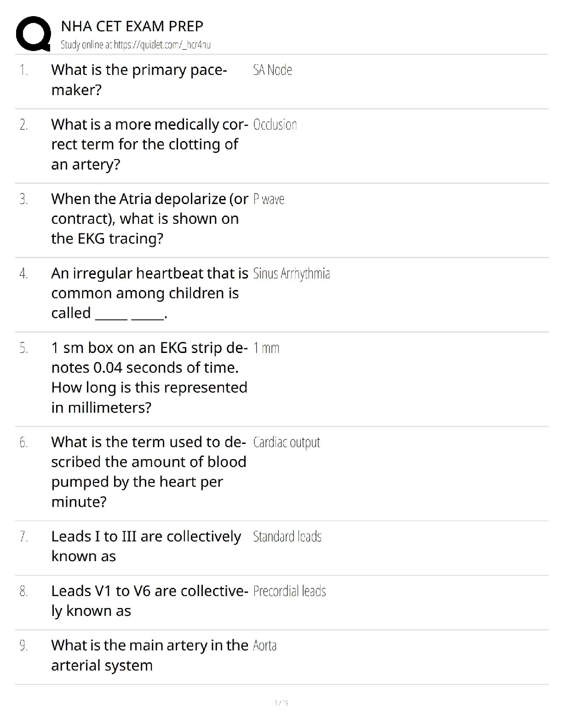Select the Standard leads answer

[287, 536]
